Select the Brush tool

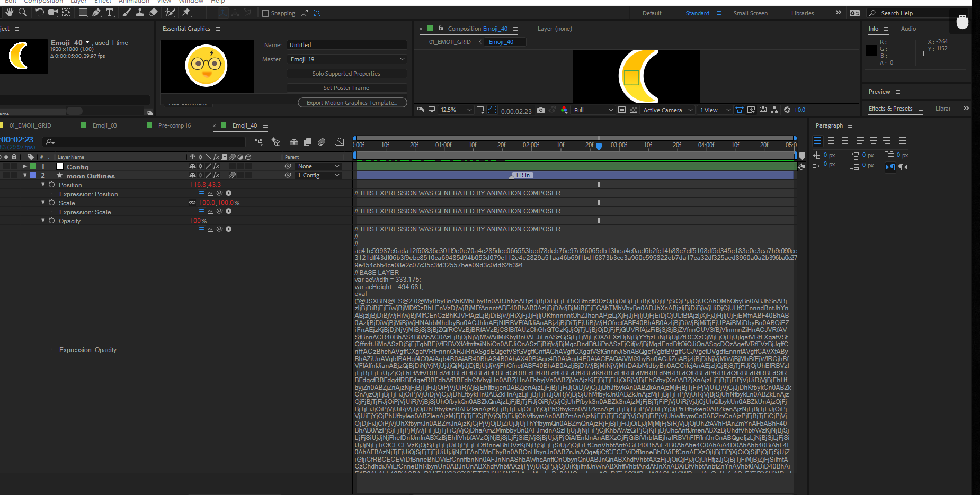pyautogui.click(x=127, y=12)
